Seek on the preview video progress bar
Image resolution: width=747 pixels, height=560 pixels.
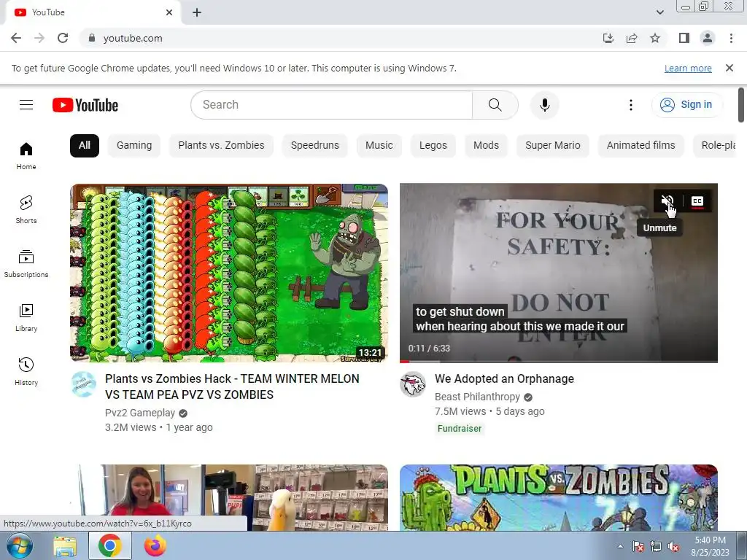[x=558, y=362]
